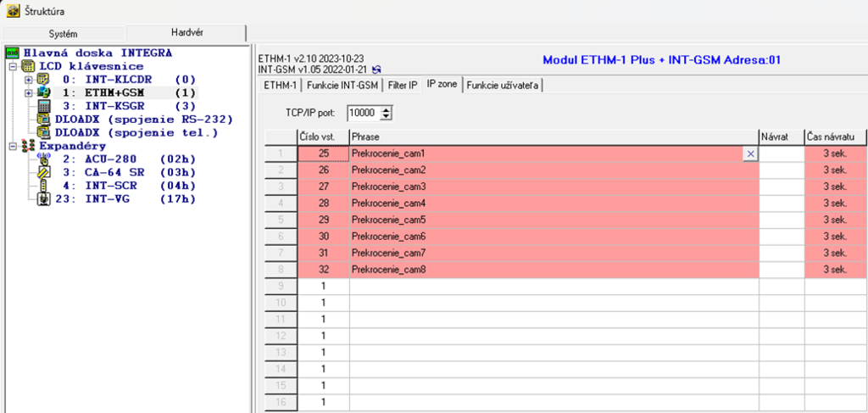Image resolution: width=868 pixels, height=413 pixels.
Task: Switch to Funkcie užívateľa tab
Action: [504, 85]
